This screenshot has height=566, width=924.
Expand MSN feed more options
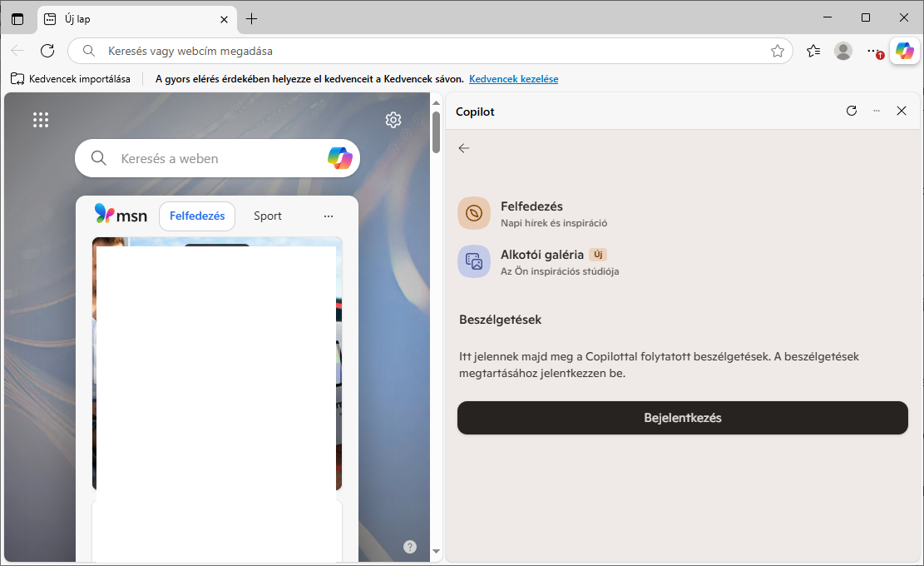pyautogui.click(x=329, y=216)
